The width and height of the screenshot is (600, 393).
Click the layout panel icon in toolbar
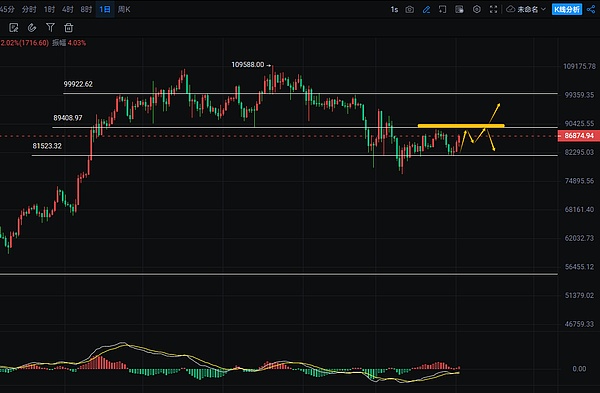click(x=459, y=10)
